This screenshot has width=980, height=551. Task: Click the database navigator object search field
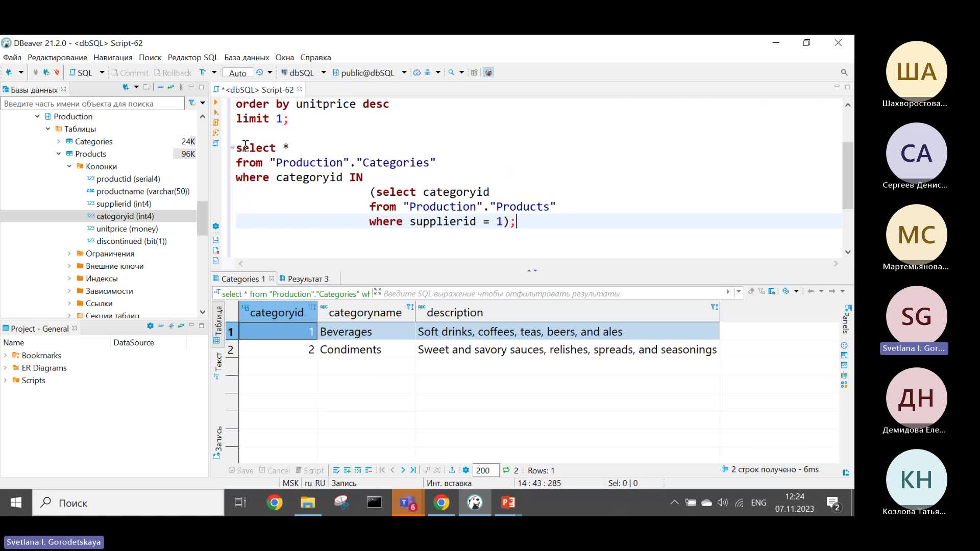point(92,104)
